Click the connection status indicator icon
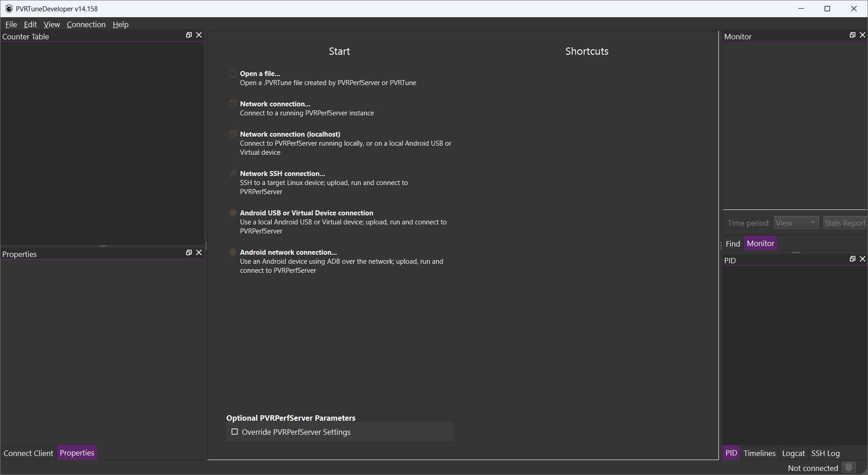 click(x=849, y=468)
